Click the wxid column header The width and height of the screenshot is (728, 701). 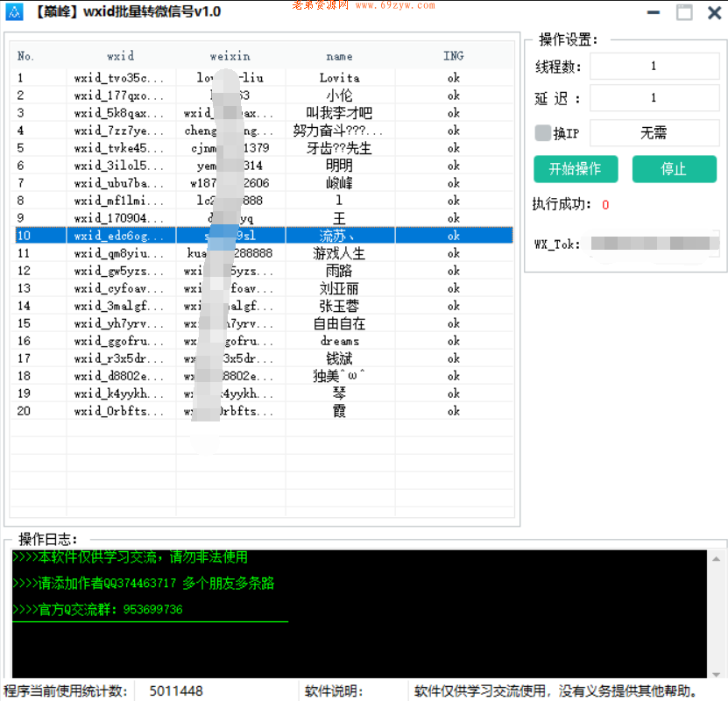coord(121,55)
